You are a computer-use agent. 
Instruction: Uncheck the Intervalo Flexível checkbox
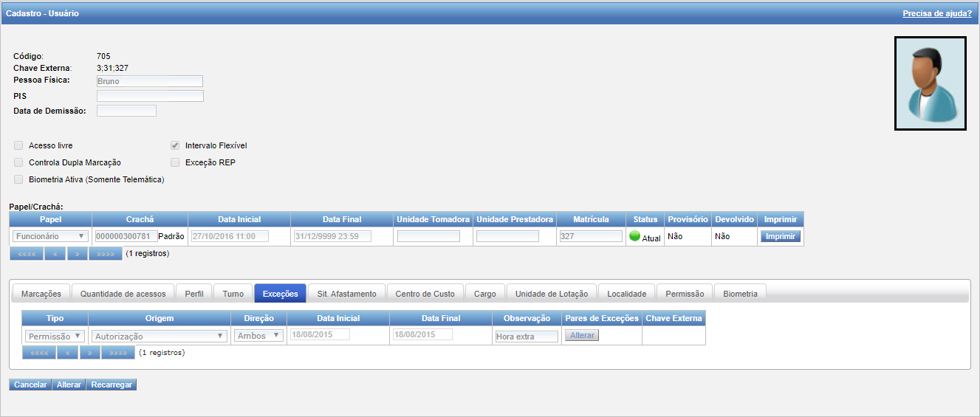point(175,145)
